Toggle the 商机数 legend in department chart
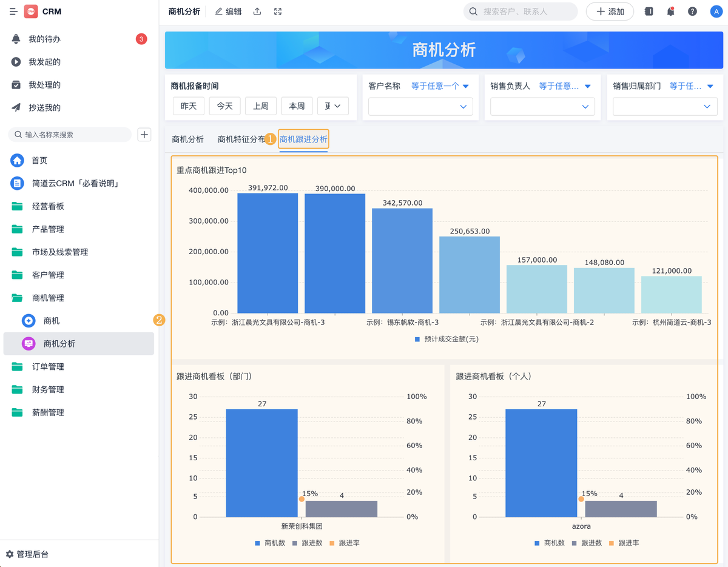The image size is (728, 567). tap(270, 543)
